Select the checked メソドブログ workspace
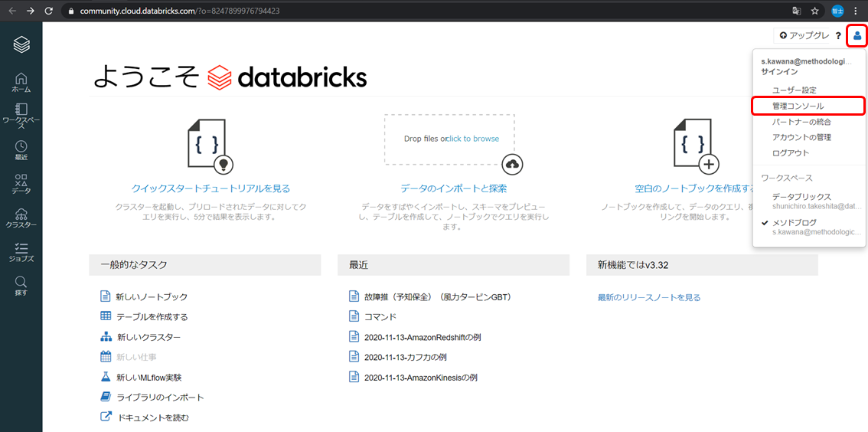Viewport: 868px width, 432px height. [811, 227]
